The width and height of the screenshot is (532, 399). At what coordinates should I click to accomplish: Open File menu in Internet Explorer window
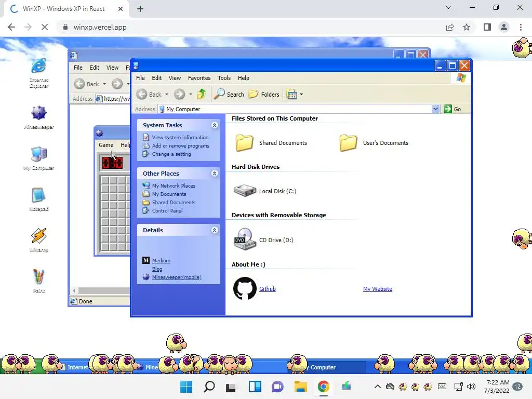[78, 68]
